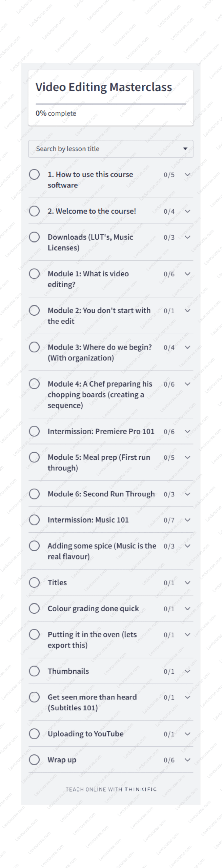222x868 pixels.
Task: Click completion circle for Module 1: What is video editing?
Action: [x=34, y=274]
